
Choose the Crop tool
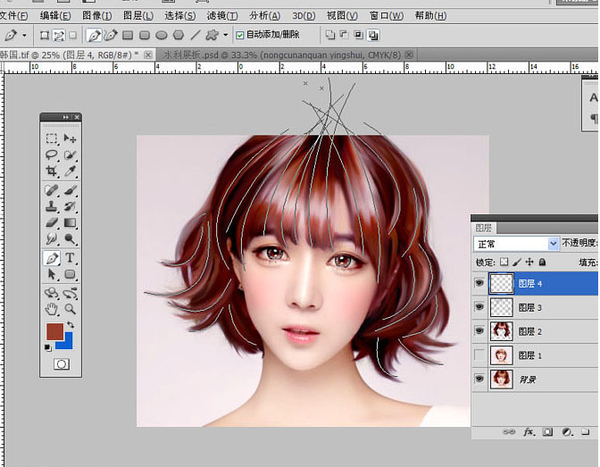[x=51, y=172]
